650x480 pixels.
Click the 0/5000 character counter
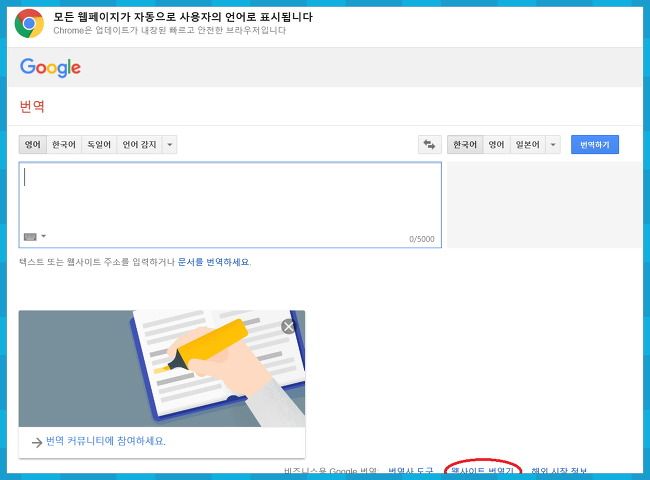click(422, 239)
